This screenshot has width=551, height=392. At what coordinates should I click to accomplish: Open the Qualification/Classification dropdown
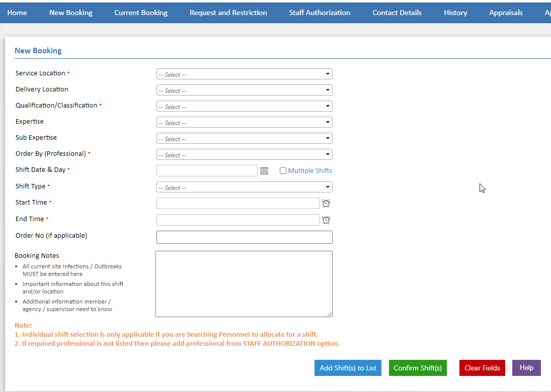tap(244, 106)
